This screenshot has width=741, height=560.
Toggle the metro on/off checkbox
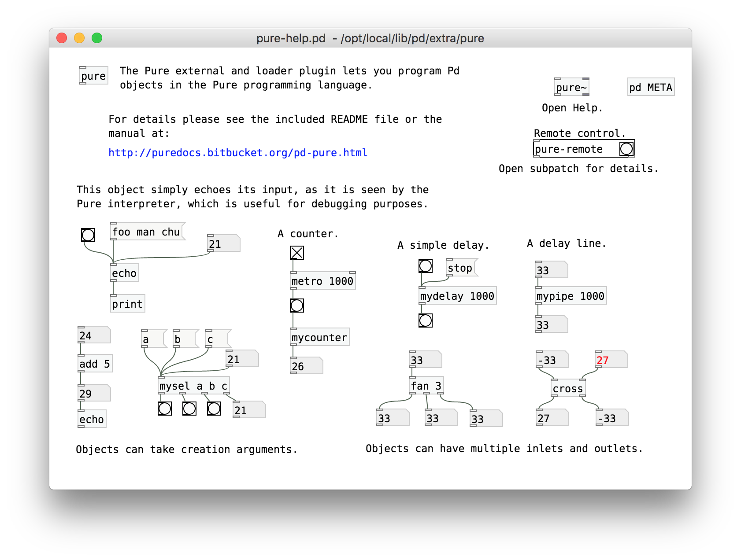pyautogui.click(x=297, y=253)
